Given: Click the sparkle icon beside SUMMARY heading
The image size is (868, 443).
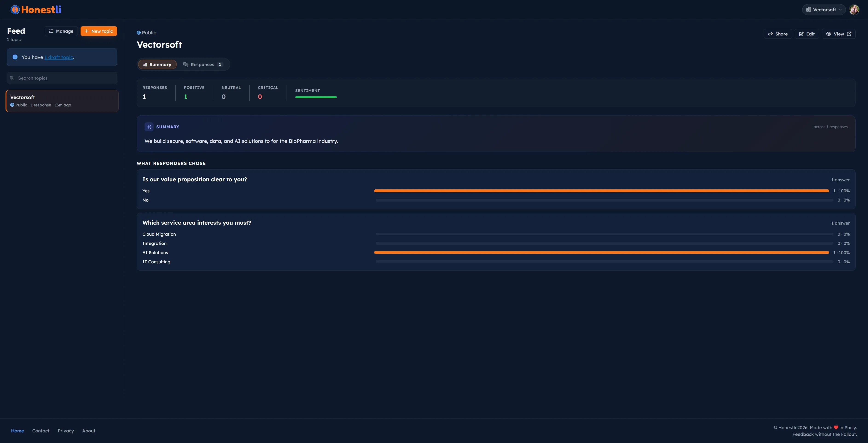Looking at the screenshot, I should pos(149,127).
